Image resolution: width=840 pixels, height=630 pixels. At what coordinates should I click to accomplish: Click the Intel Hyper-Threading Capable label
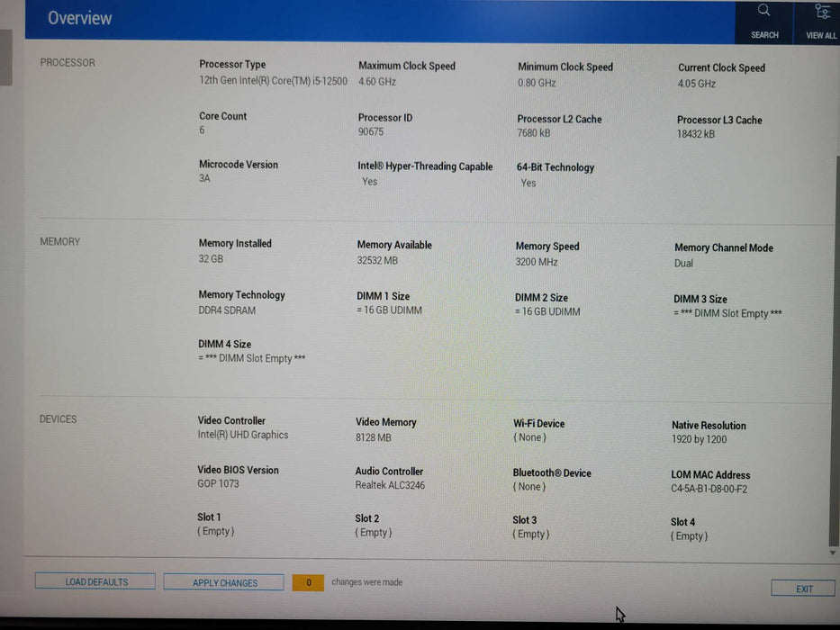425,166
